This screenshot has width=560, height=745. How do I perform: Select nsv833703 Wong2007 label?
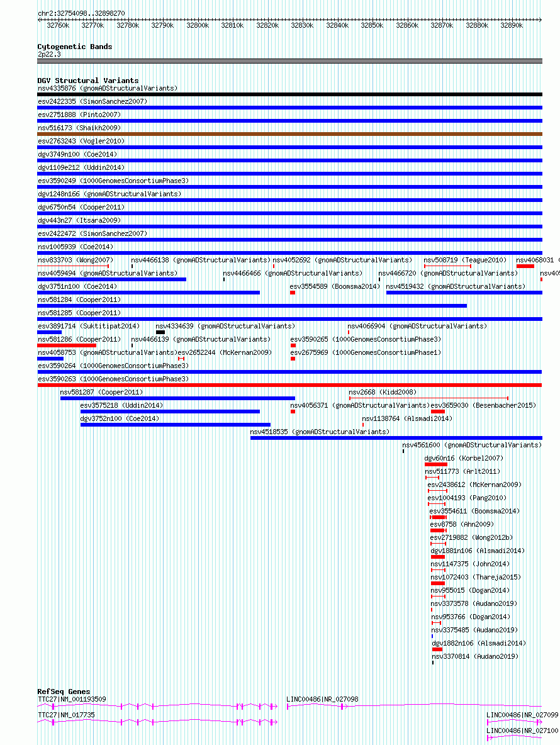[76, 260]
